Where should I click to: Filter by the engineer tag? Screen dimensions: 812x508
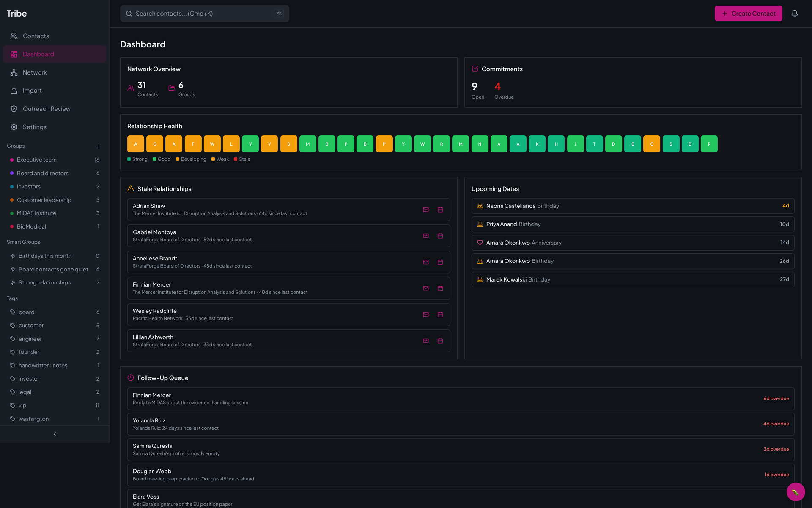pos(55,339)
